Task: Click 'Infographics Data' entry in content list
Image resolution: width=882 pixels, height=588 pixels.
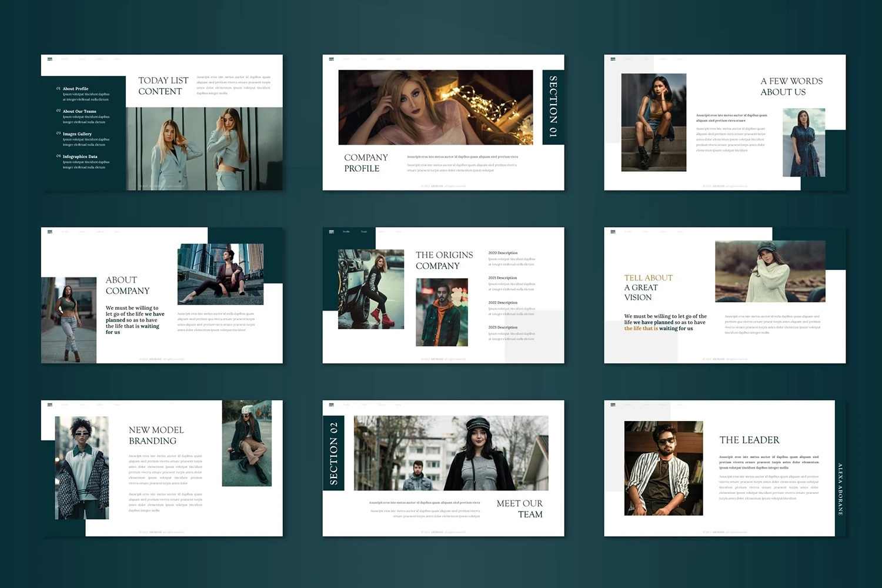Action: (80, 157)
